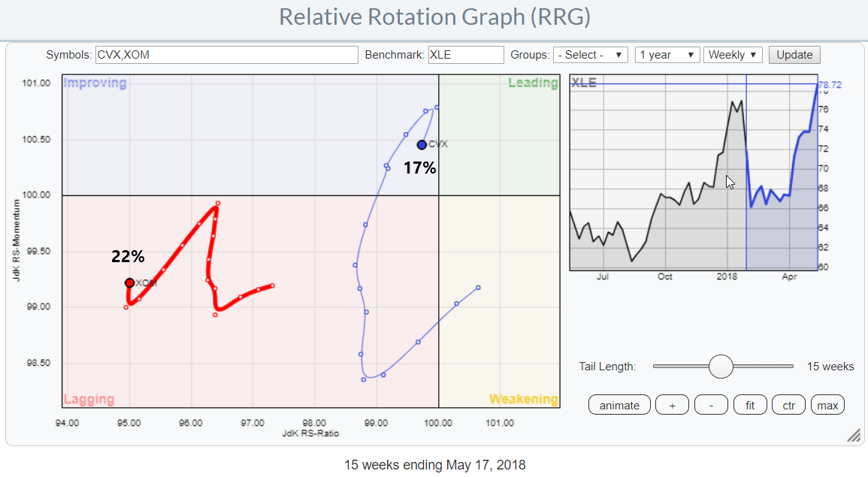Click the Tail Length label
Screen dimensions: 868x477
coord(607,367)
